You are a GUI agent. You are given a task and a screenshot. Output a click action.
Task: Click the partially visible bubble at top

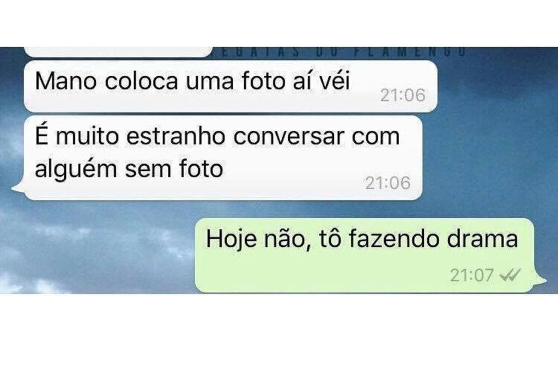(x=118, y=52)
